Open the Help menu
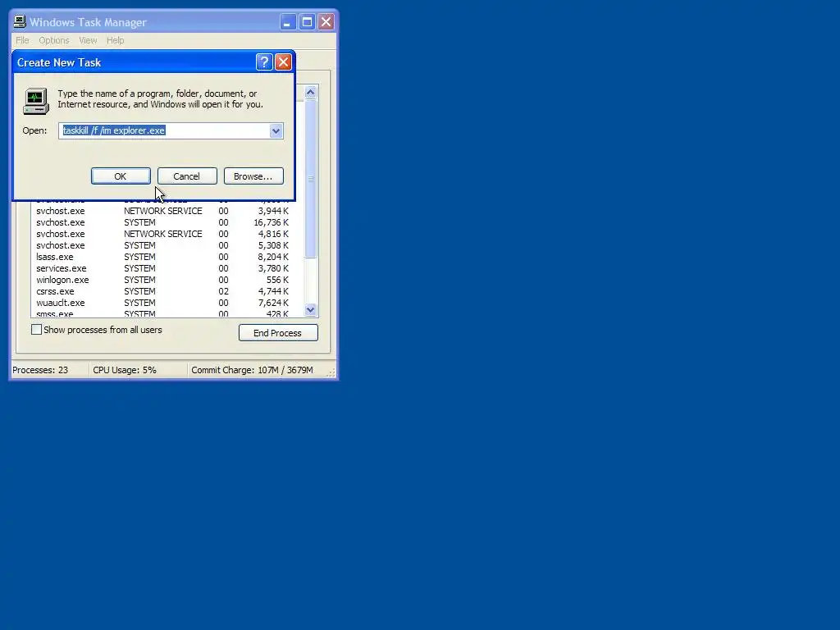 (x=115, y=40)
